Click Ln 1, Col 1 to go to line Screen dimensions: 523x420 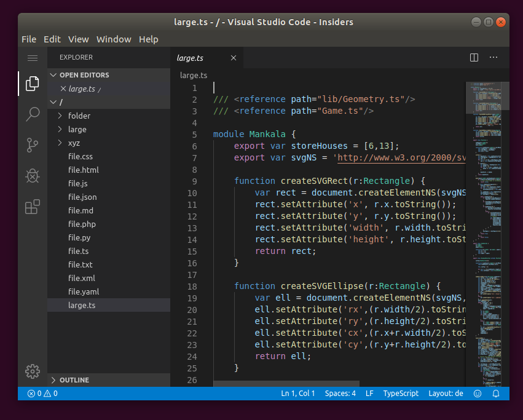(298, 394)
